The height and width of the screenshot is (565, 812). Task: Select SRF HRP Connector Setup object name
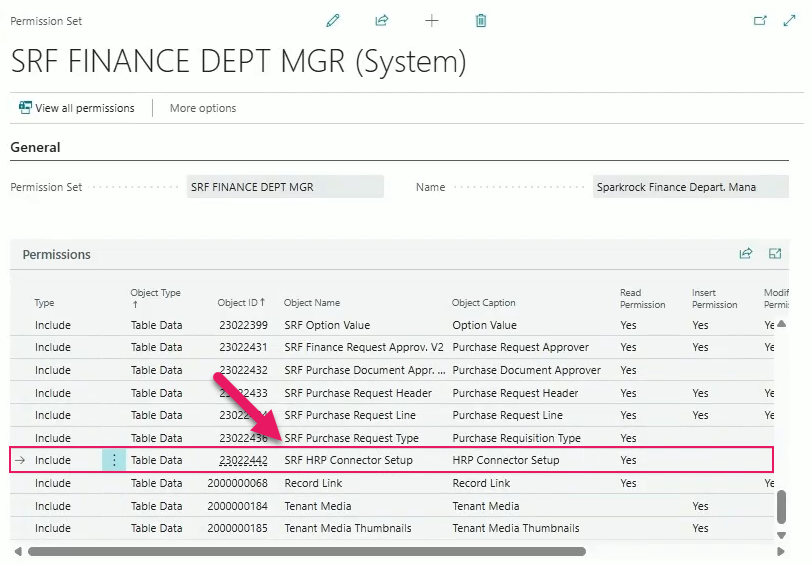(349, 460)
